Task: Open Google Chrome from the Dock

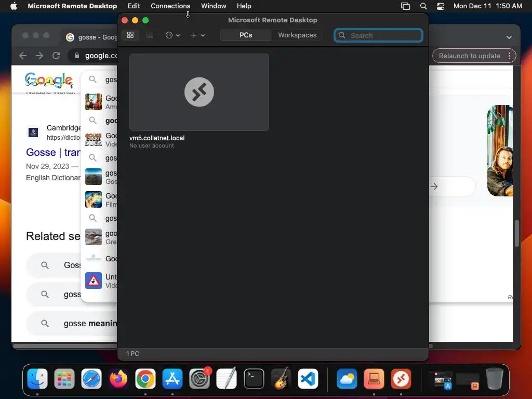Action: point(145,379)
